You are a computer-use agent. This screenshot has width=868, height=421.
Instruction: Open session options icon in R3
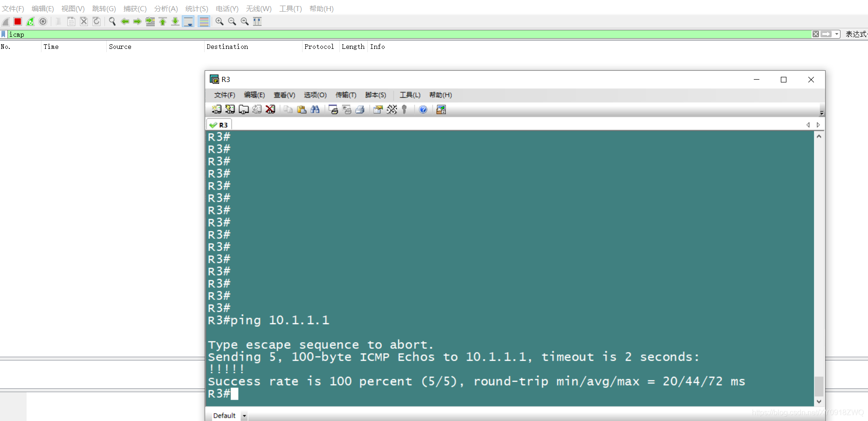[x=378, y=109]
